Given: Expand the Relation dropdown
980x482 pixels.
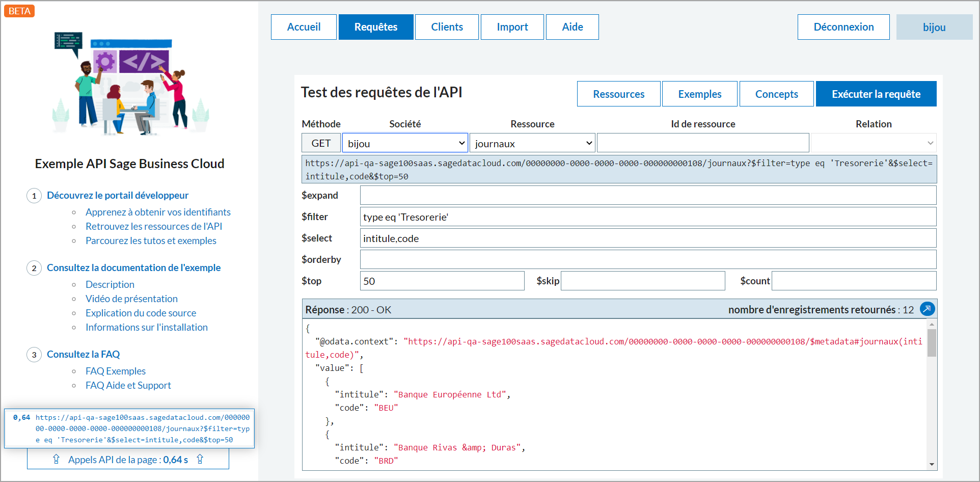Looking at the screenshot, I should pyautogui.click(x=874, y=143).
